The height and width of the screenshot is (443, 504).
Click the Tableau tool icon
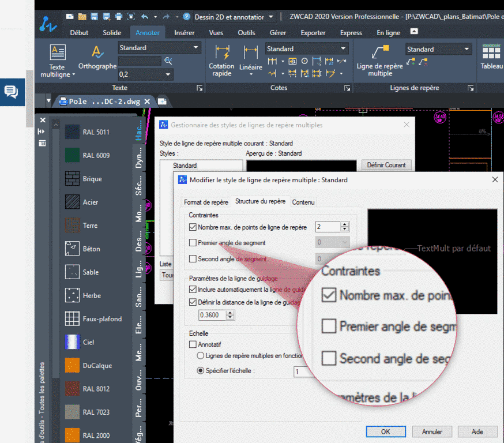point(491,51)
